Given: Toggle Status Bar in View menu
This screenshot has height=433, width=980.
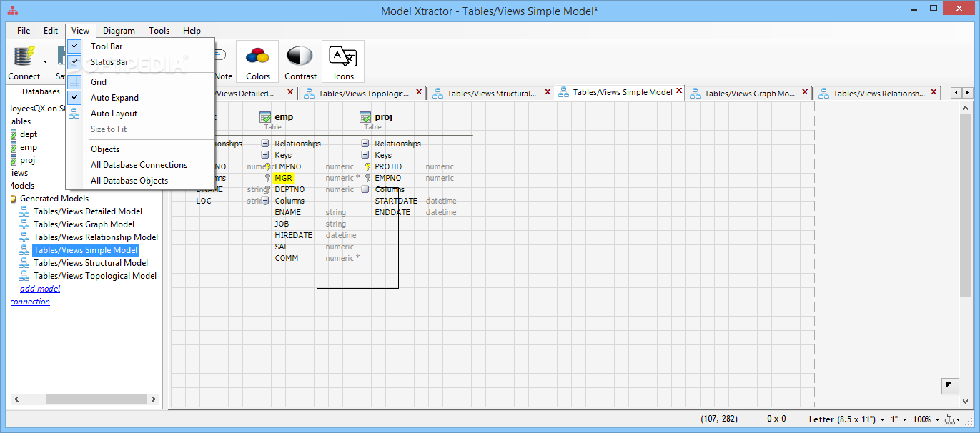Looking at the screenshot, I should 140,62.
